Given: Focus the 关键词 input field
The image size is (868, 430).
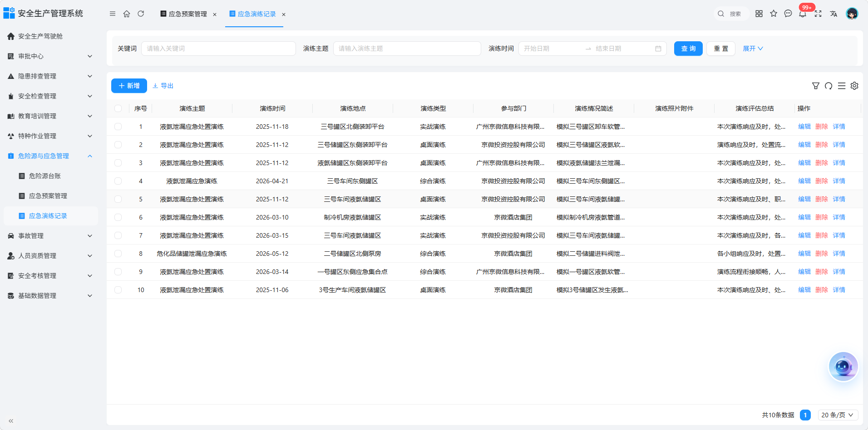Looking at the screenshot, I should pos(218,49).
